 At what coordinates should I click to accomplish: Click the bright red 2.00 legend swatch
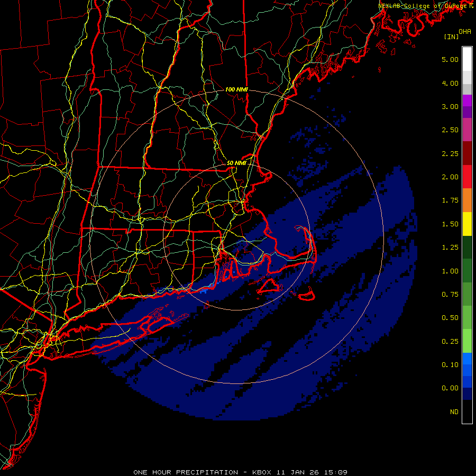point(467,177)
